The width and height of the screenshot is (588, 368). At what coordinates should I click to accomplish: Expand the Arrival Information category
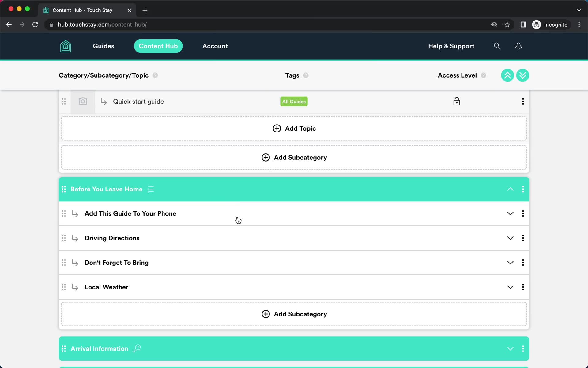pos(510,349)
